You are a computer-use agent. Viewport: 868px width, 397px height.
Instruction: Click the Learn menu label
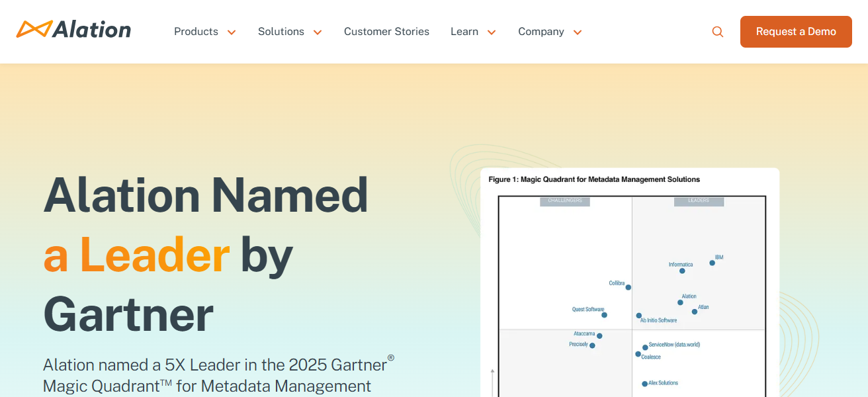click(x=464, y=32)
